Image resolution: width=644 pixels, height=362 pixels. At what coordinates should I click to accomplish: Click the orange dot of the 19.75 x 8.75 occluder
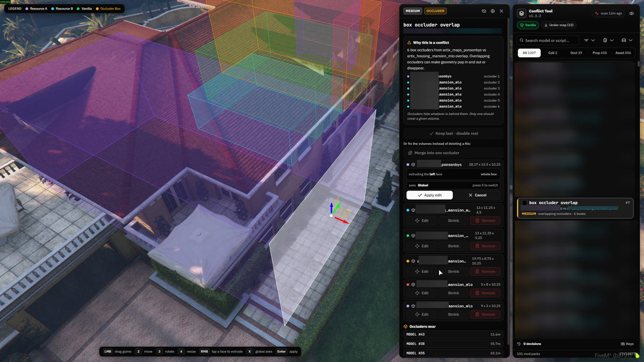point(408,261)
